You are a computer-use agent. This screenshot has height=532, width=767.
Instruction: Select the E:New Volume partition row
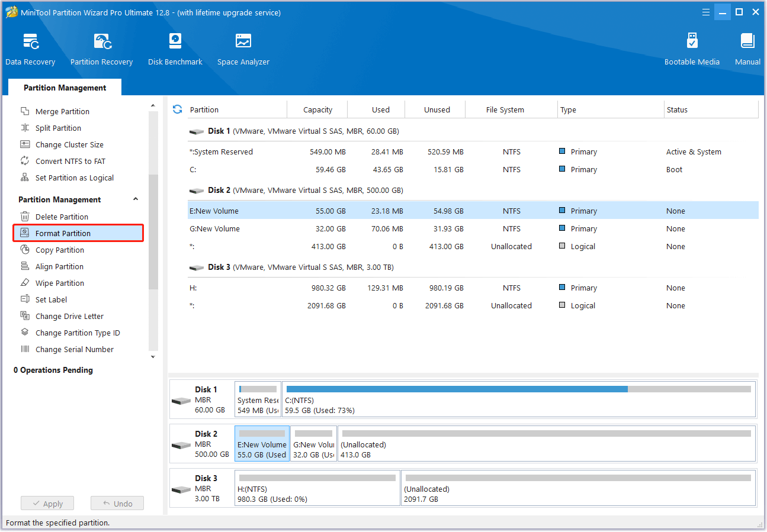473,211
